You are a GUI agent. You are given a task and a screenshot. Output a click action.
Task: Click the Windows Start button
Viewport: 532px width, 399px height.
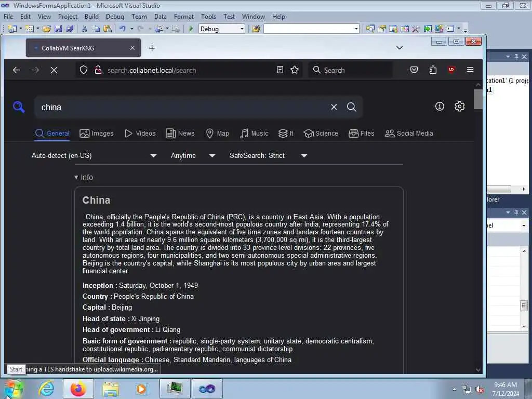click(14, 389)
